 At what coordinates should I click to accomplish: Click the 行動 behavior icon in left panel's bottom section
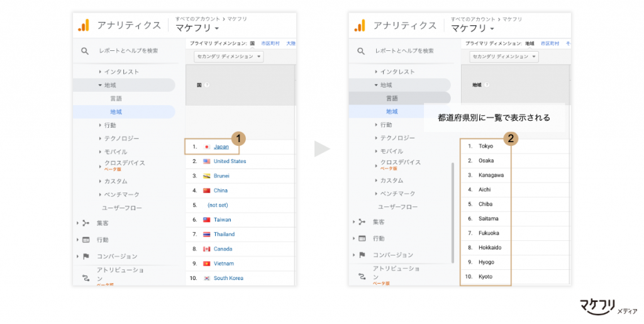click(86, 240)
